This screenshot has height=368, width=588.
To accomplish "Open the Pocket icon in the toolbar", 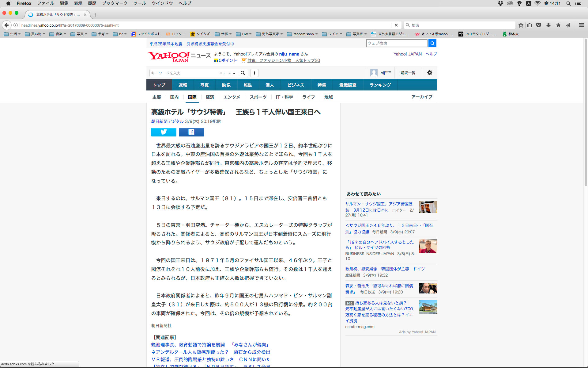I will (x=539, y=25).
